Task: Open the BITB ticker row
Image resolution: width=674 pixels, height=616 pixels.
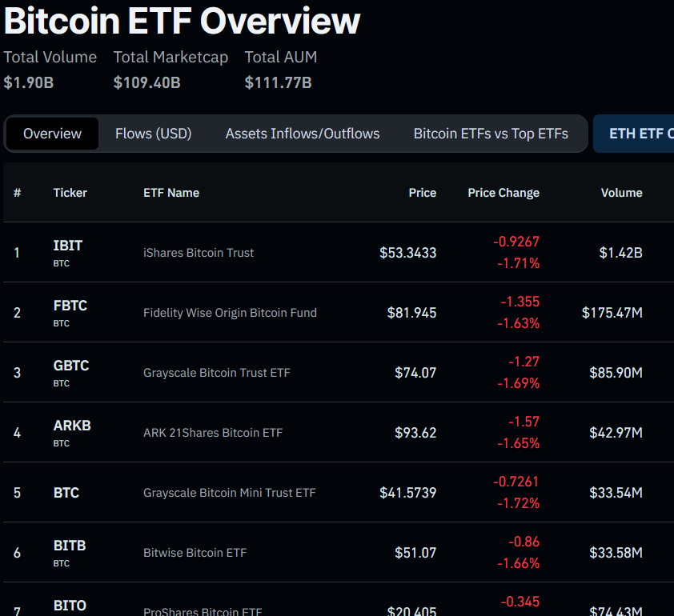Action: coord(70,546)
